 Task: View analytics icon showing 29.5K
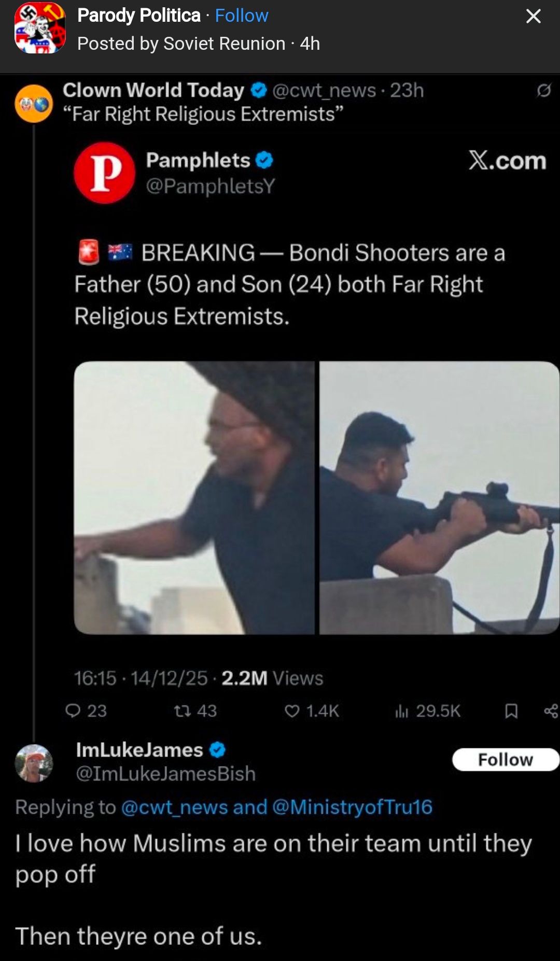tap(402, 711)
